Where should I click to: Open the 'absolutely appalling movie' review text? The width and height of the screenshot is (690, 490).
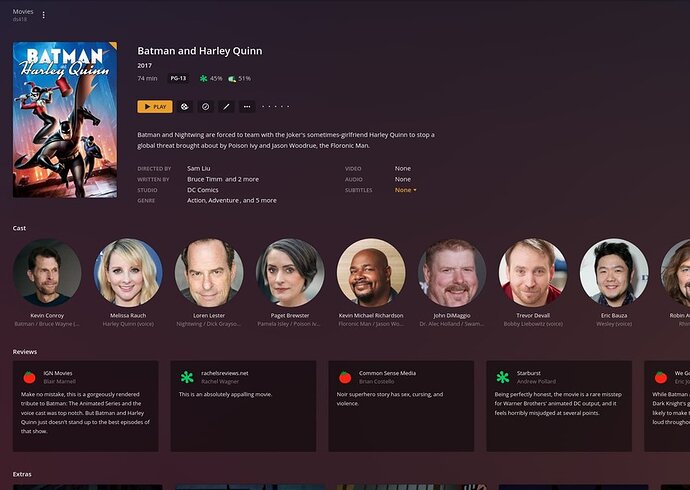(x=225, y=394)
